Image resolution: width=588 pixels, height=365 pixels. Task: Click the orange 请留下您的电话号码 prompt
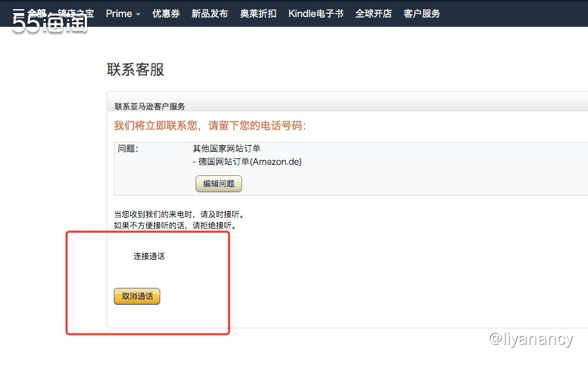coord(209,126)
